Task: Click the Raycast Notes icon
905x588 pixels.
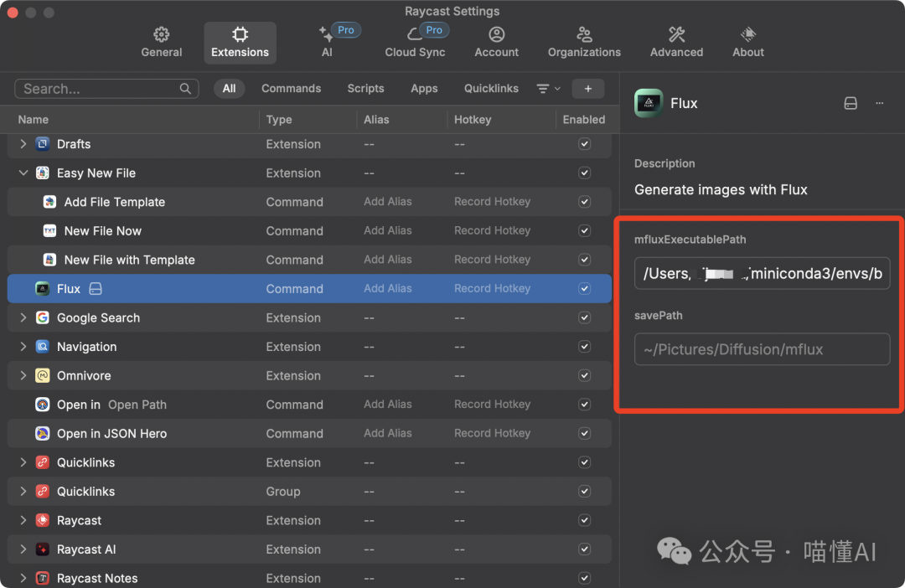Action: (x=43, y=578)
